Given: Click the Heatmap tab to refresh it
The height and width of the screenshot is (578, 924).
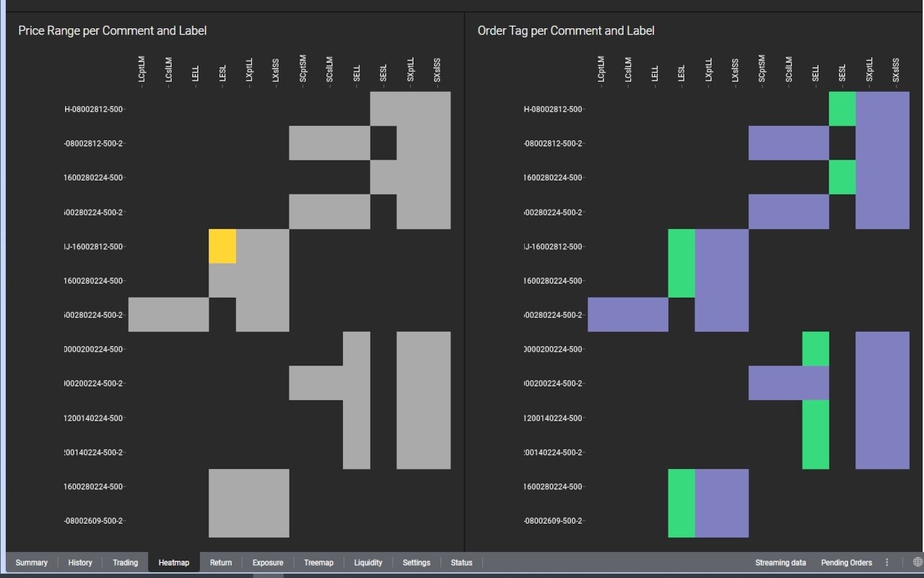Looking at the screenshot, I should 173,562.
